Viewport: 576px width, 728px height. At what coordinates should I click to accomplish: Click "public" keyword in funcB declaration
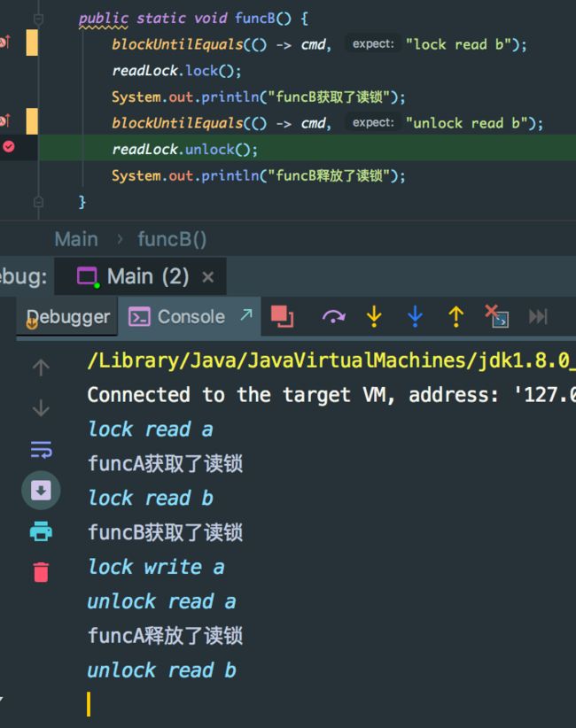(103, 19)
